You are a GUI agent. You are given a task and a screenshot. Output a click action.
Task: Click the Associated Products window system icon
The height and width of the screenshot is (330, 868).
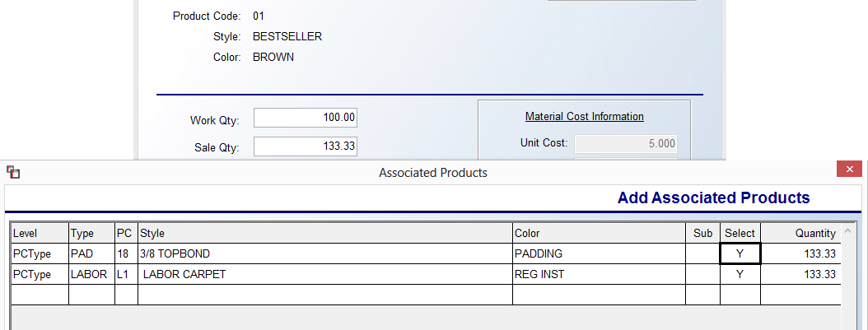[13, 173]
